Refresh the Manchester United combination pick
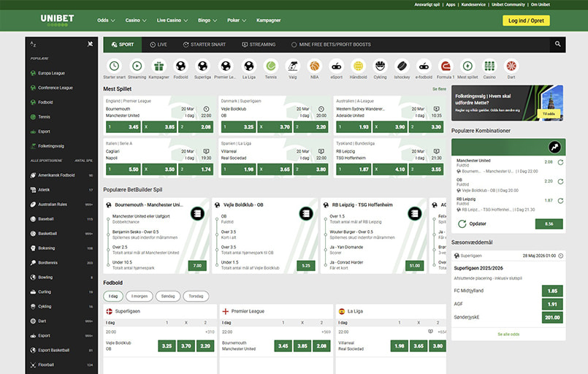 [x=561, y=162]
